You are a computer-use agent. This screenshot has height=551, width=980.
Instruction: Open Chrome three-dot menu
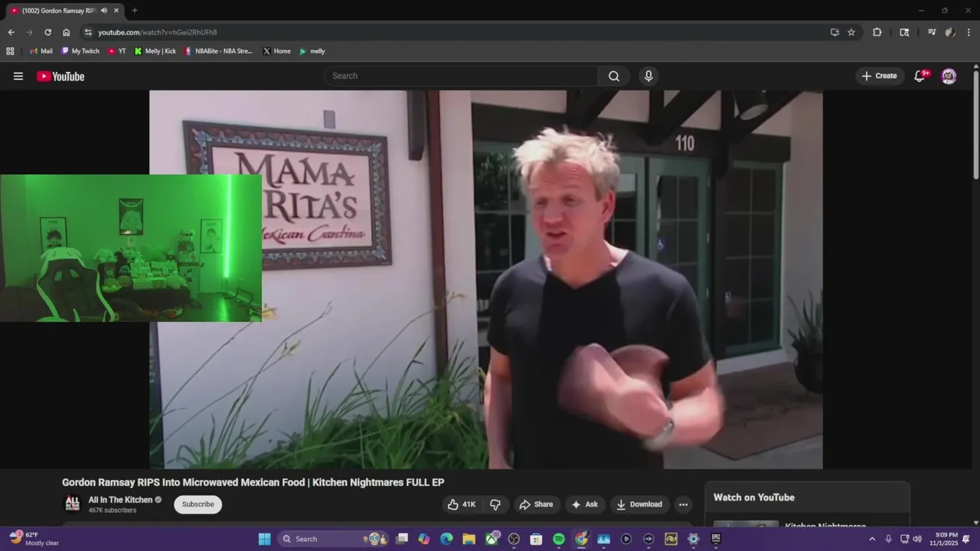coord(969,32)
